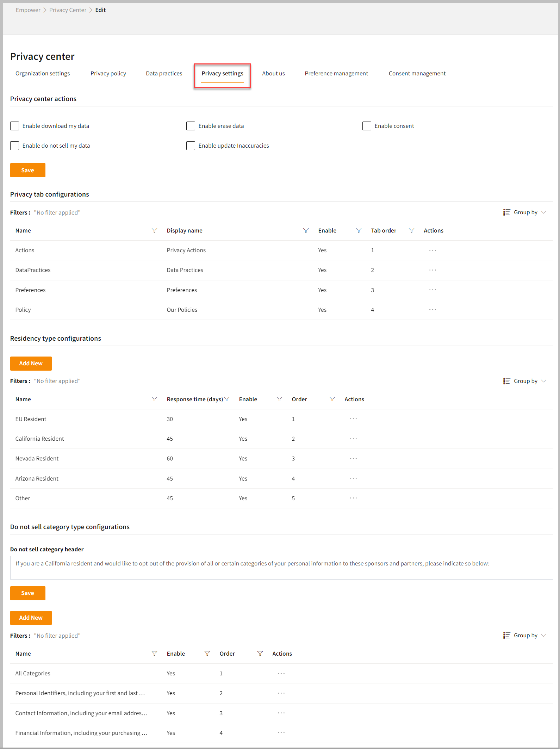Click filter icon on Display name column
Viewport: 560px width, 749px height.
tap(306, 230)
